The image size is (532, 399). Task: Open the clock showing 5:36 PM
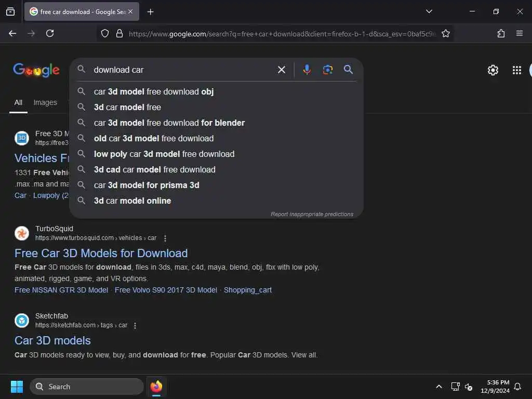tap(495, 387)
